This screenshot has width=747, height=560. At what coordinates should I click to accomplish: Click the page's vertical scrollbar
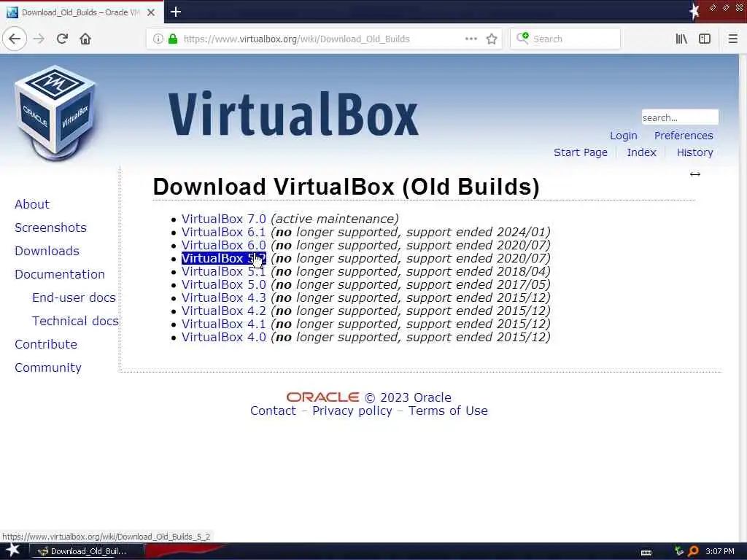point(743,297)
